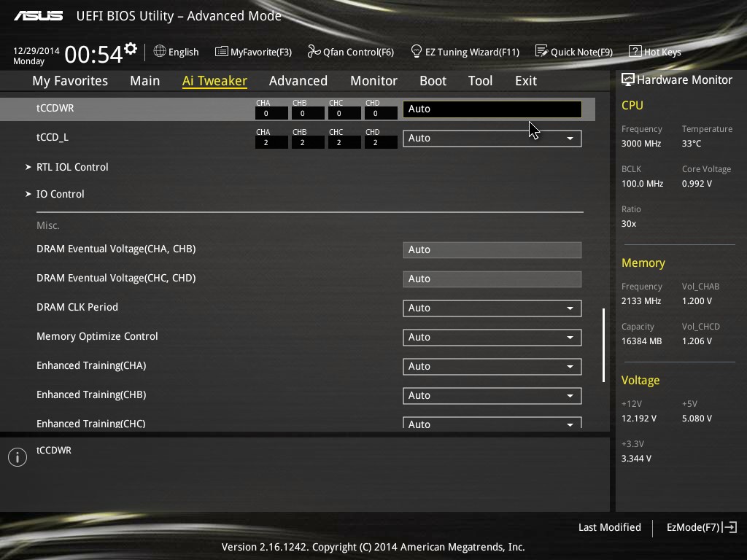
Task: Click CPU temperature value 33°C
Action: point(692,144)
